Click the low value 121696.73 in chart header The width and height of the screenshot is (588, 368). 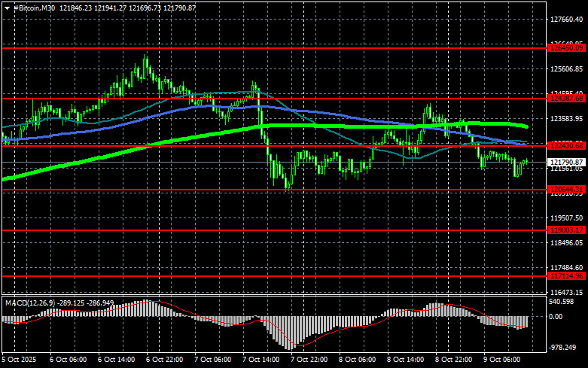tap(145, 8)
